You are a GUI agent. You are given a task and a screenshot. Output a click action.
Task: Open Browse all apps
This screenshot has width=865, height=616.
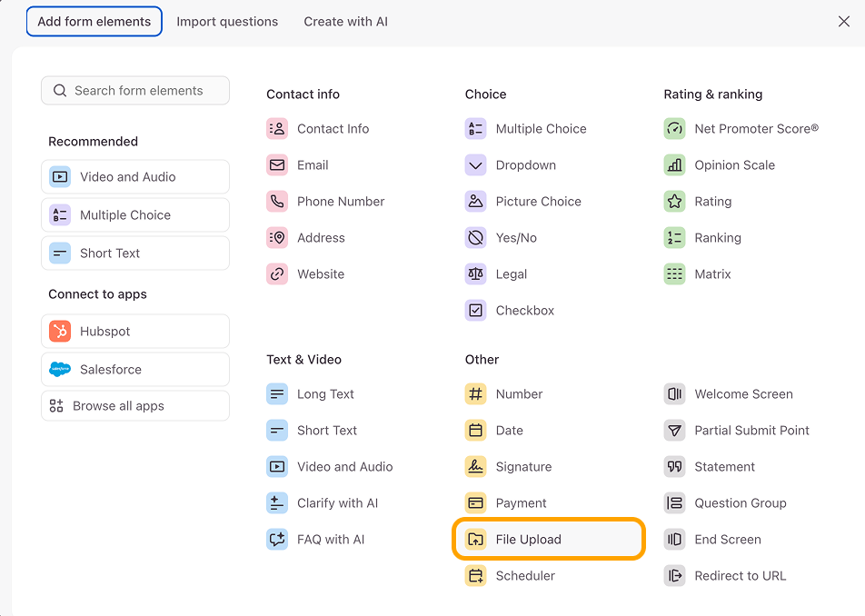click(135, 406)
